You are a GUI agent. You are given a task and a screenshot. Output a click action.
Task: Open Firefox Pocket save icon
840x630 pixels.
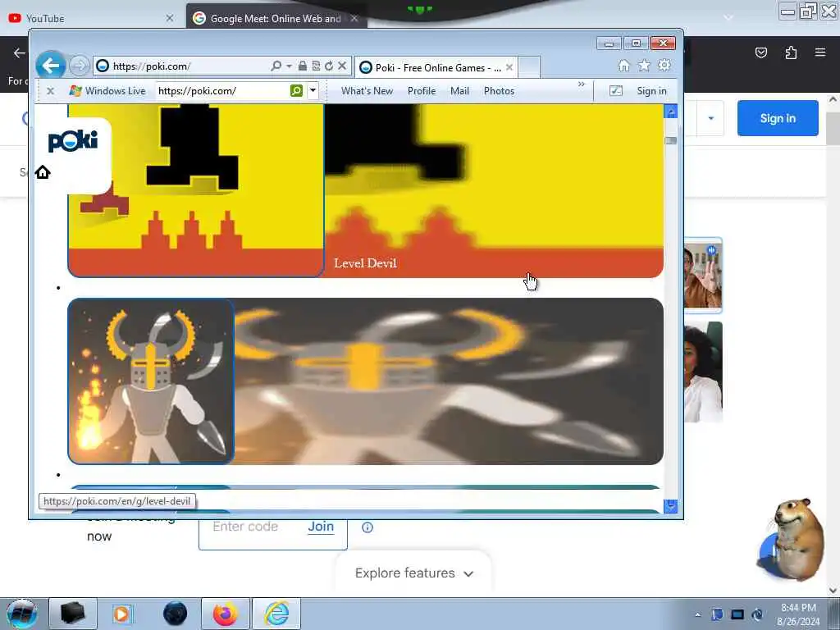click(761, 52)
